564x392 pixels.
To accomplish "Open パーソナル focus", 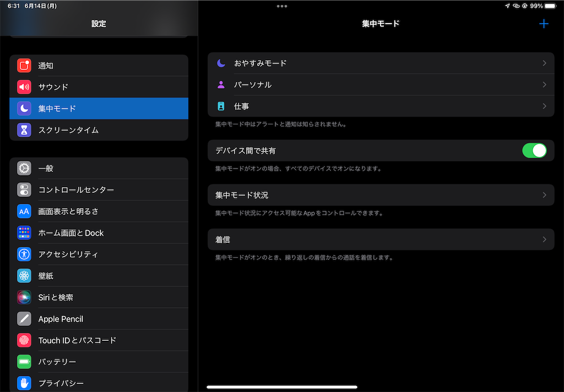I will [381, 85].
